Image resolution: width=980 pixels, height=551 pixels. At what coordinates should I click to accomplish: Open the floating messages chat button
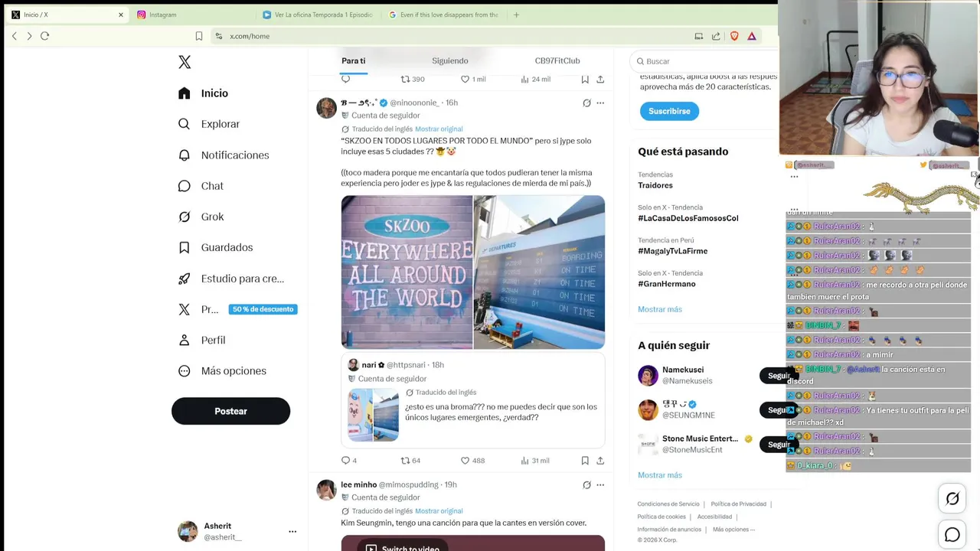(952, 535)
